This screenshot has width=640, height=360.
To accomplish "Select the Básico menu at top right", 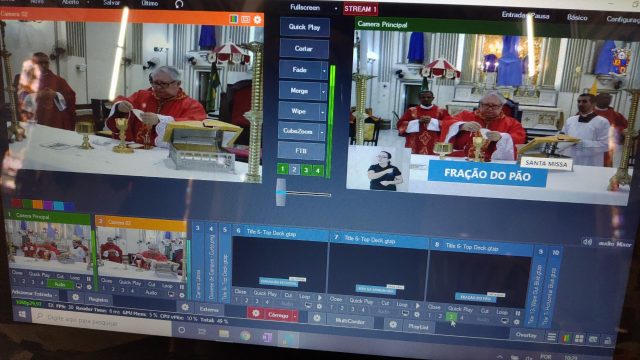I will pyautogui.click(x=577, y=17).
